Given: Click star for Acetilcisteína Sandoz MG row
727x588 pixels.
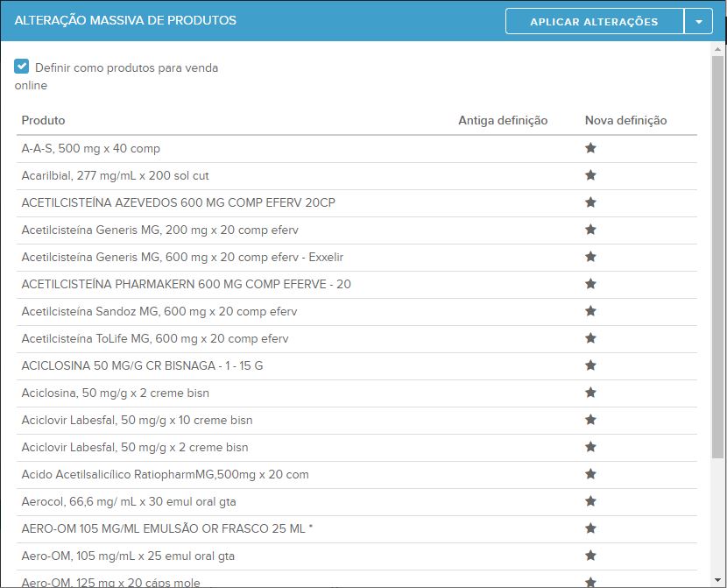Looking at the screenshot, I should pos(590,311).
